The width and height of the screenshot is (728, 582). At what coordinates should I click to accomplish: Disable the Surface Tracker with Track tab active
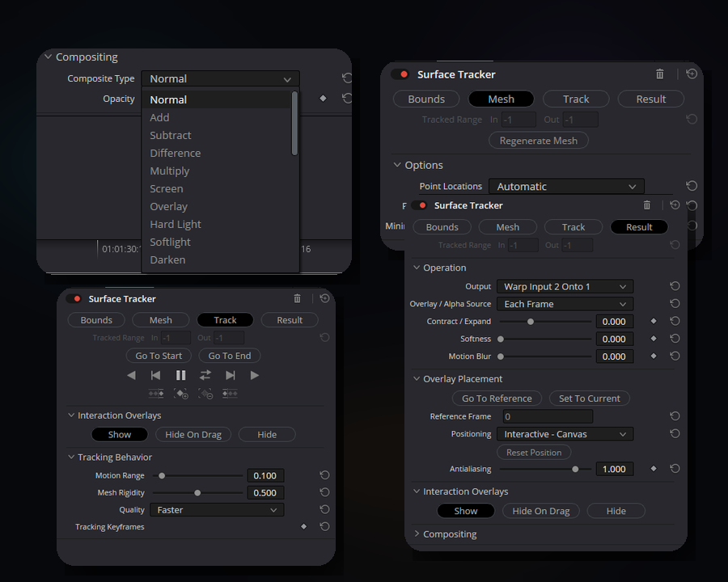74,299
